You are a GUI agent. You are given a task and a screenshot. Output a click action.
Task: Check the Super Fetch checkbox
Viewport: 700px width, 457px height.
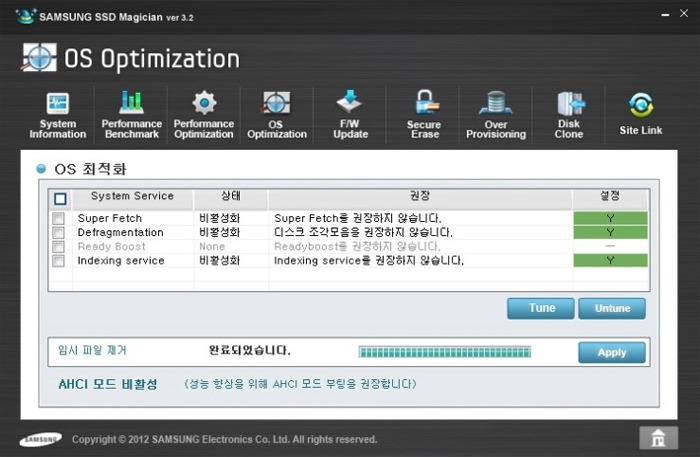pos(58,218)
